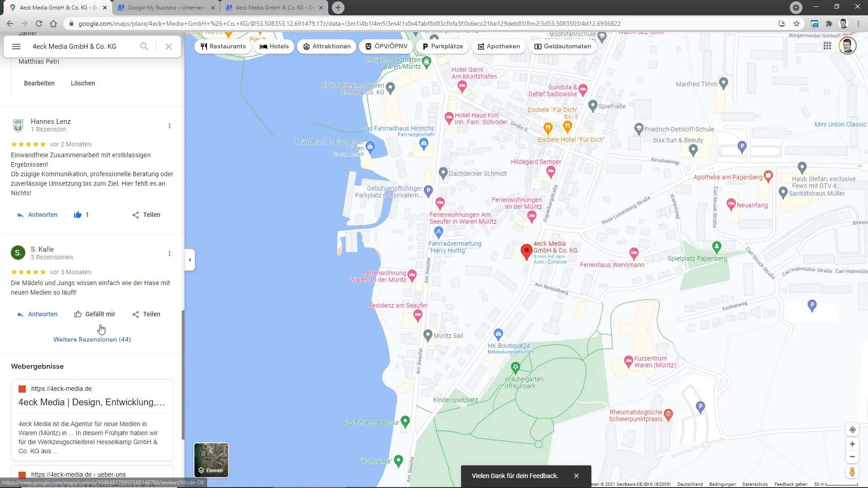
Task: Open a new browser tab
Action: (x=338, y=8)
